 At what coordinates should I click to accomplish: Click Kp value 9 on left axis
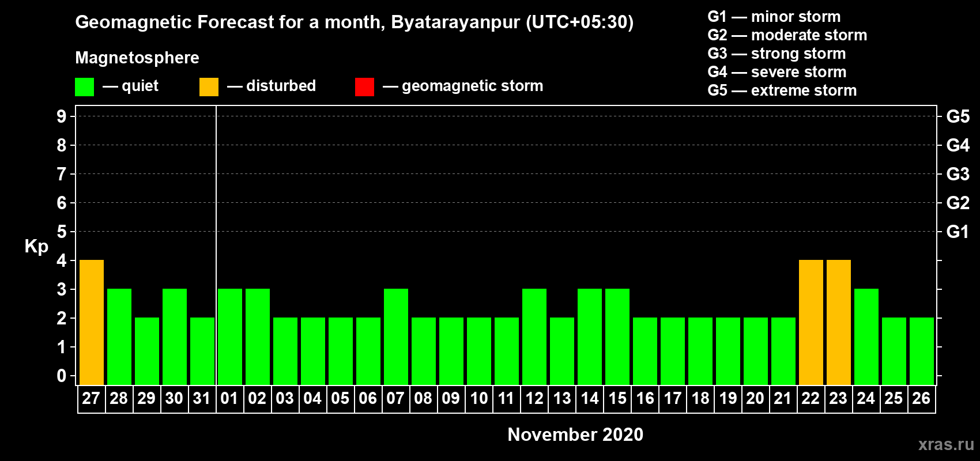coord(62,116)
